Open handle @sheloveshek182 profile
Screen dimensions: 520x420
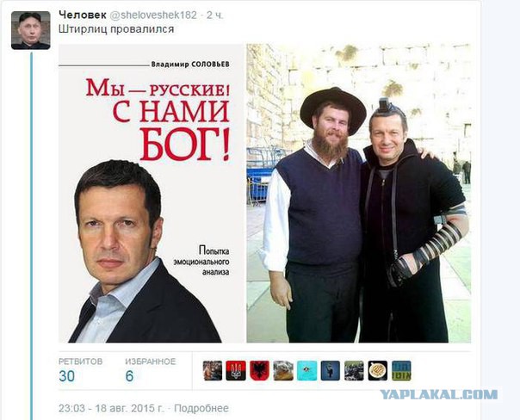(153, 15)
